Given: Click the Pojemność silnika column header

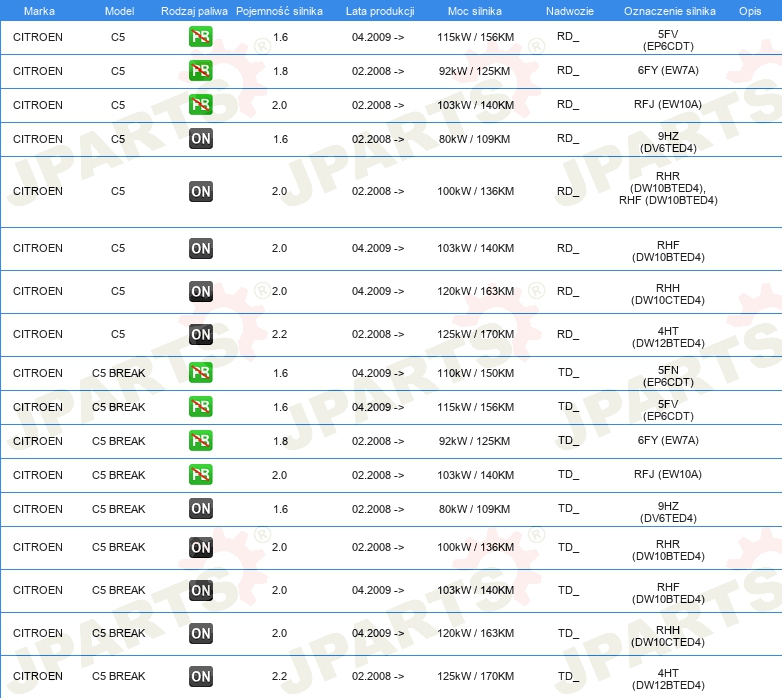Looking at the screenshot, I should 279,11.
